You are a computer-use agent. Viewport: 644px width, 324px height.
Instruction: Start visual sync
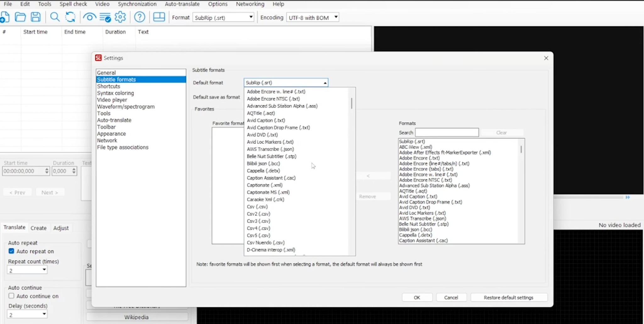click(x=89, y=17)
